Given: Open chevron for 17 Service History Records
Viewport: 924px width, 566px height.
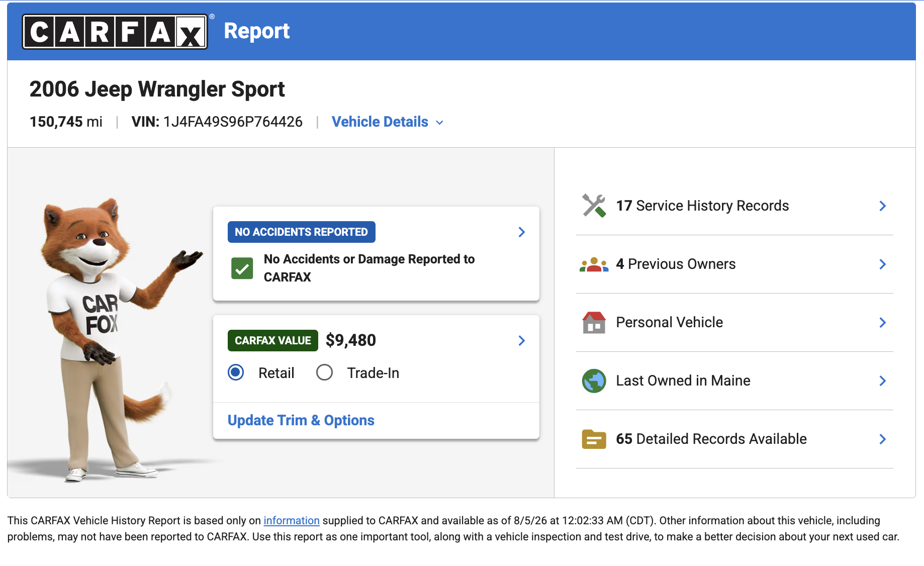Looking at the screenshot, I should 882,206.
